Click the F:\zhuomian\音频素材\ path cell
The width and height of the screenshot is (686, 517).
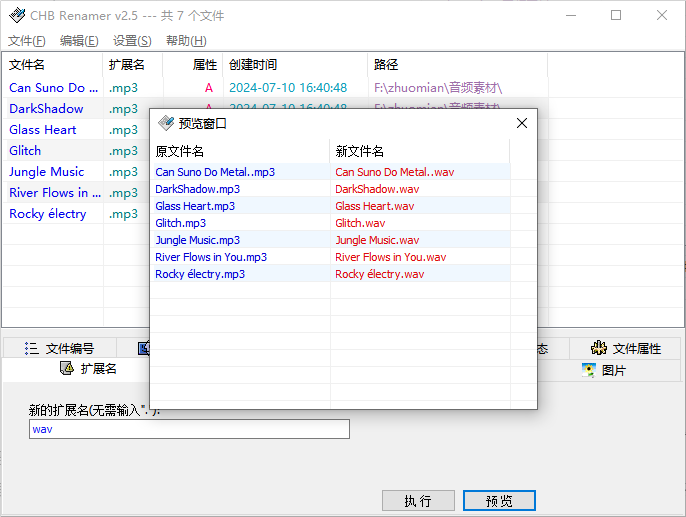(x=438, y=87)
